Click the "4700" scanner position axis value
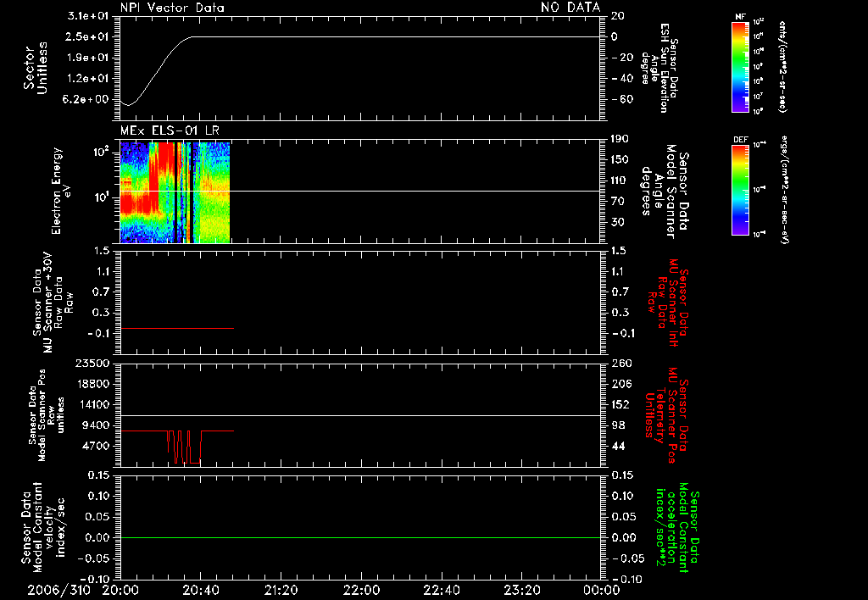Screen dimensions: 868x600 [x=95, y=446]
